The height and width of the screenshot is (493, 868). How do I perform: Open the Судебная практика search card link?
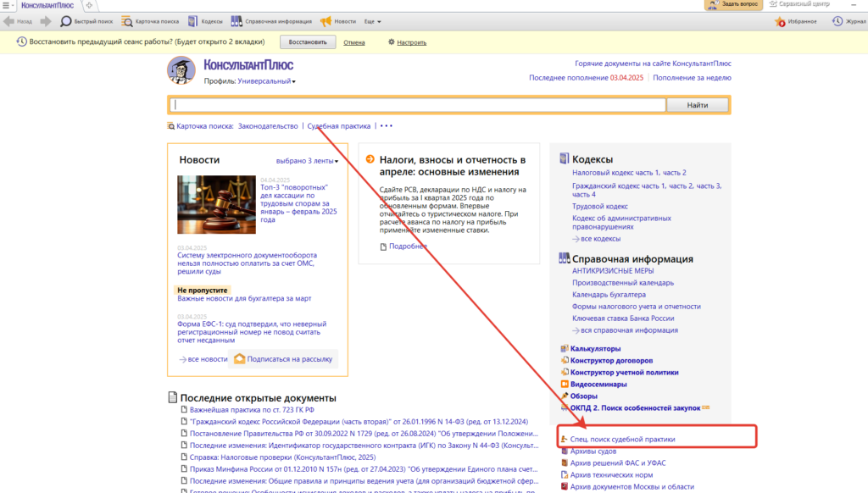(339, 126)
